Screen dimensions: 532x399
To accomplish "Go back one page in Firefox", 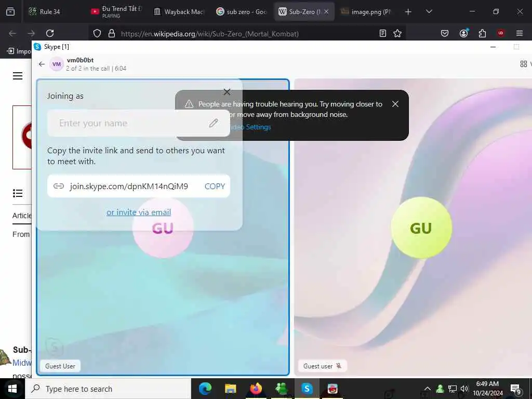I will point(12,33).
